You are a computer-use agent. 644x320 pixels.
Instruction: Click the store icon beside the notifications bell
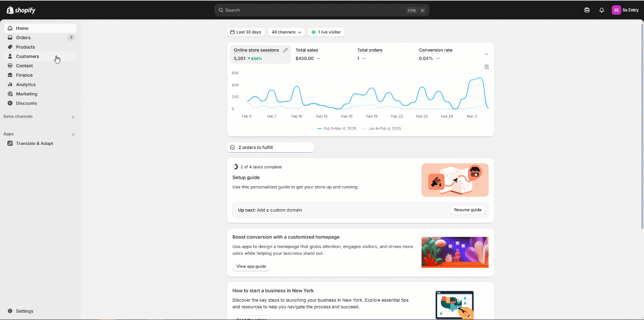pyautogui.click(x=587, y=10)
